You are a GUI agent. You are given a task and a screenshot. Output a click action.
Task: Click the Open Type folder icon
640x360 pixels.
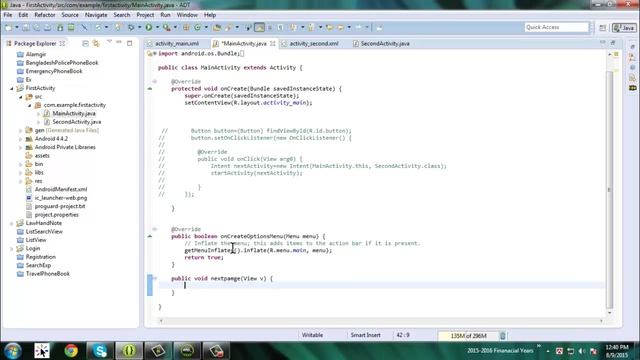pos(217,27)
